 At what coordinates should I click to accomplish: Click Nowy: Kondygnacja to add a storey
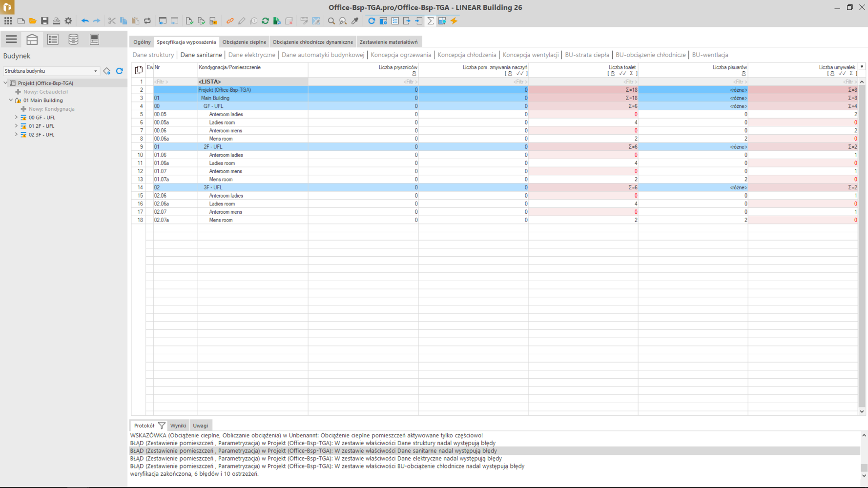click(x=51, y=109)
